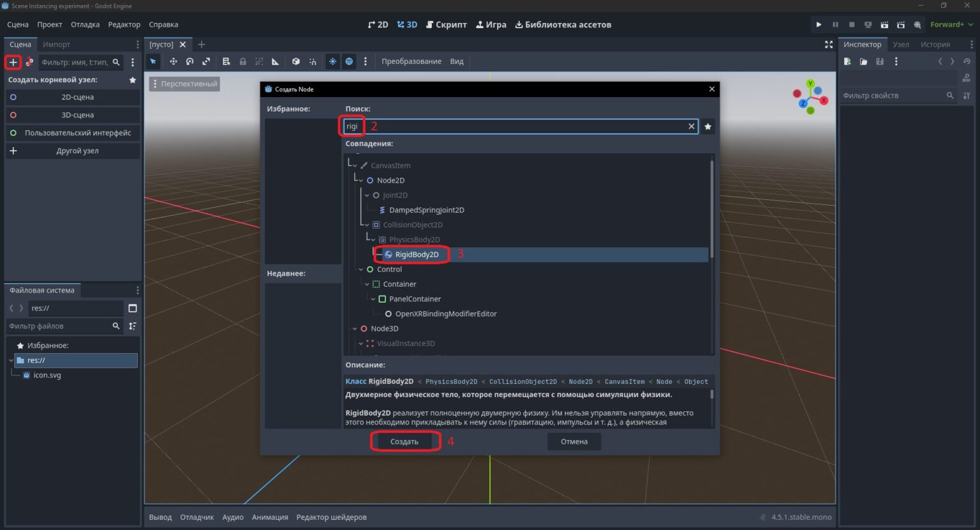Screen dimensions: 980x530
Task: Select RigidBody2D in matches tree
Action: [x=417, y=254]
